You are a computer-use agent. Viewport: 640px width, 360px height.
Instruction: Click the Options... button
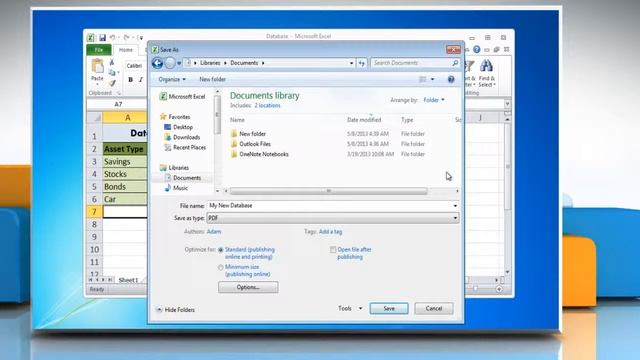click(x=248, y=287)
